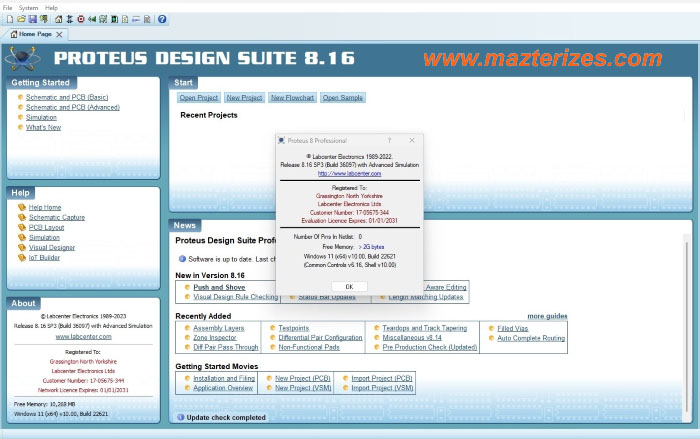Close the Home Page tab

click(59, 34)
